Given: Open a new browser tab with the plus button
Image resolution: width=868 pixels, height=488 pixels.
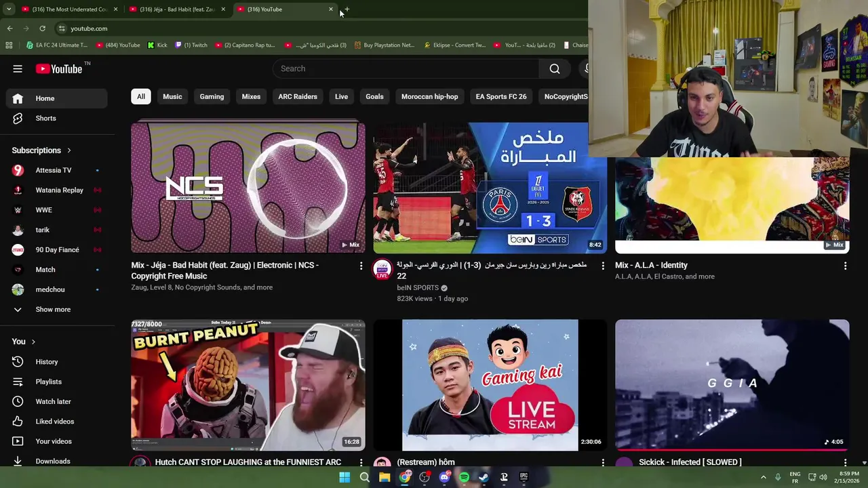Looking at the screenshot, I should pos(347,9).
